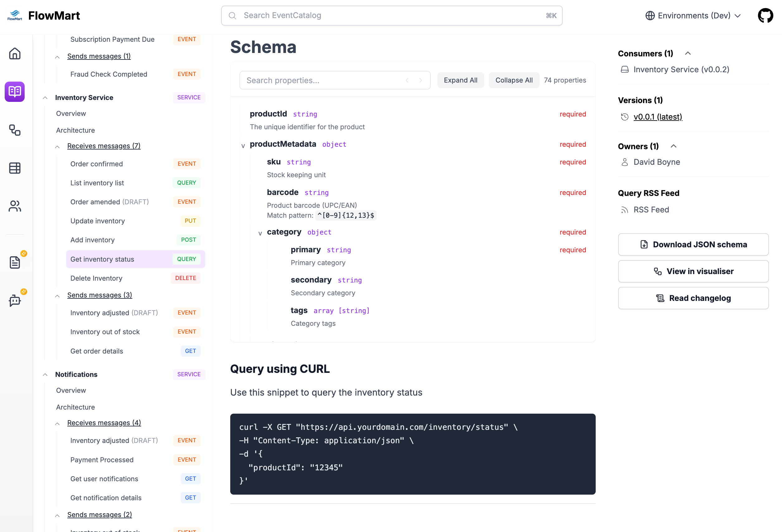The height and width of the screenshot is (532, 782).
Task: Click the Users sidebar icon
Action: [14, 206]
